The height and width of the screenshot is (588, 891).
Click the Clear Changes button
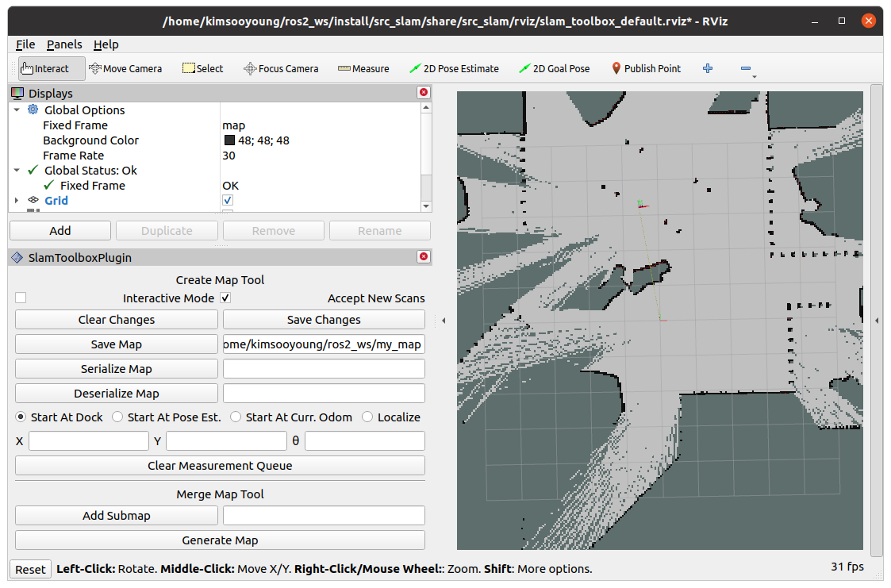(x=117, y=320)
